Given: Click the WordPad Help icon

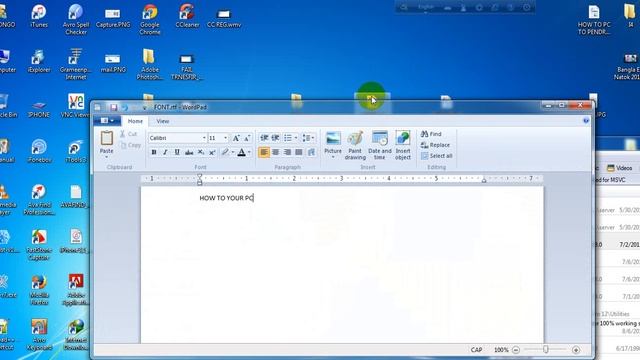Looking at the screenshot, I should pyautogui.click(x=586, y=120).
